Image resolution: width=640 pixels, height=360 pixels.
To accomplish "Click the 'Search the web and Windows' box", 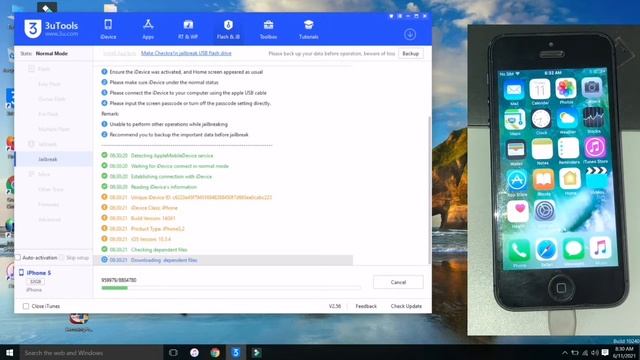I will pos(91,353).
